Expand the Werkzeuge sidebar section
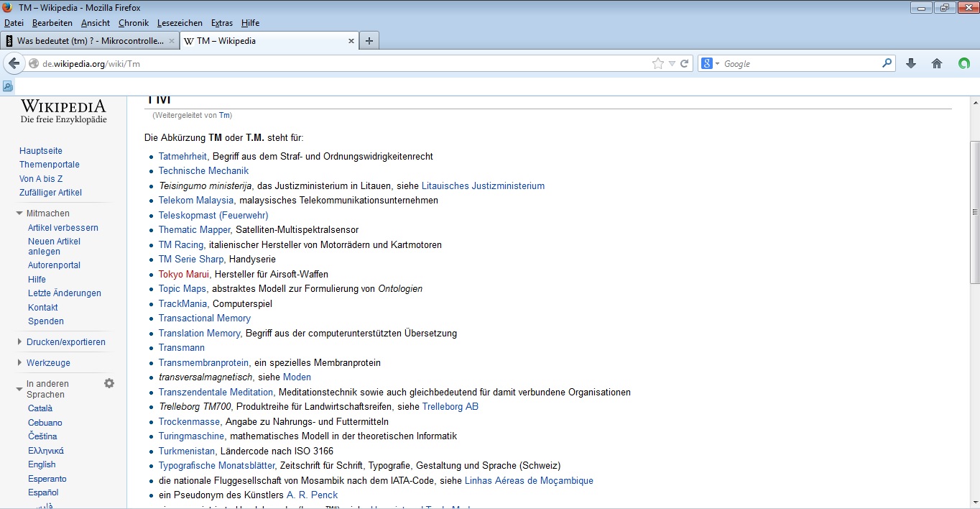The height and width of the screenshot is (509, 980). point(19,363)
